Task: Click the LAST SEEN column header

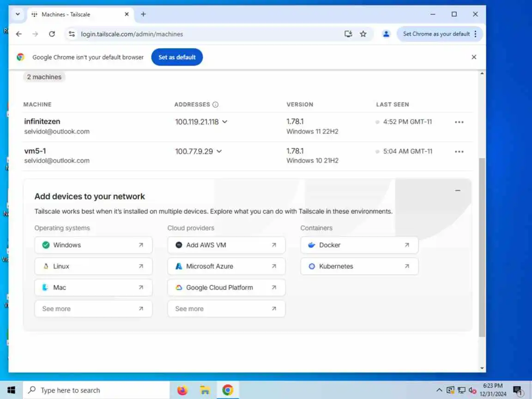Action: [x=393, y=104]
